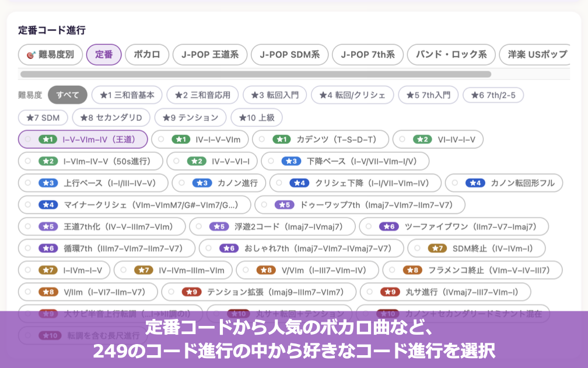This screenshot has width=588, height=368.
Task: Choose 循環7th（IIIm7–VIm7–IIm7–V7）
Action: [x=107, y=248]
